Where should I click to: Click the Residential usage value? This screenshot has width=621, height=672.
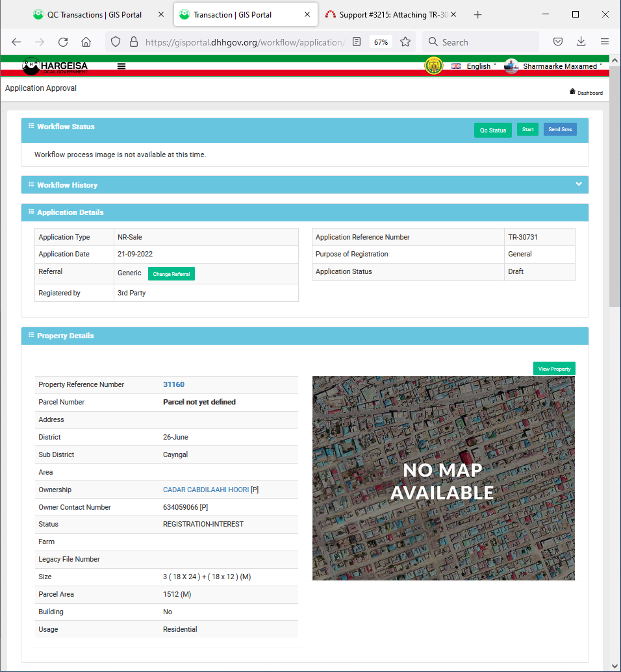coord(180,630)
